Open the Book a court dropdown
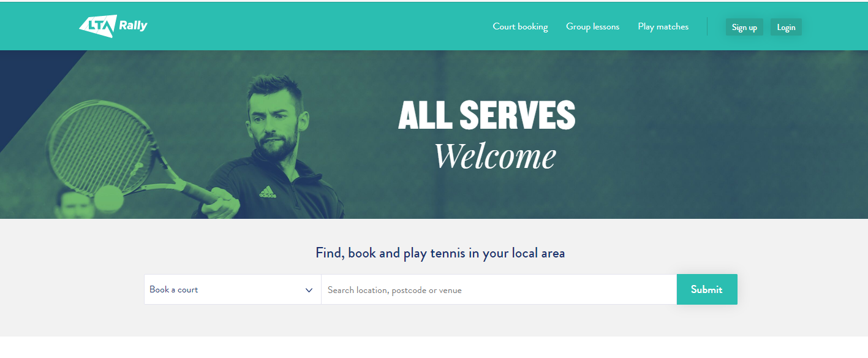Image resolution: width=868 pixels, height=358 pixels. 233,289
